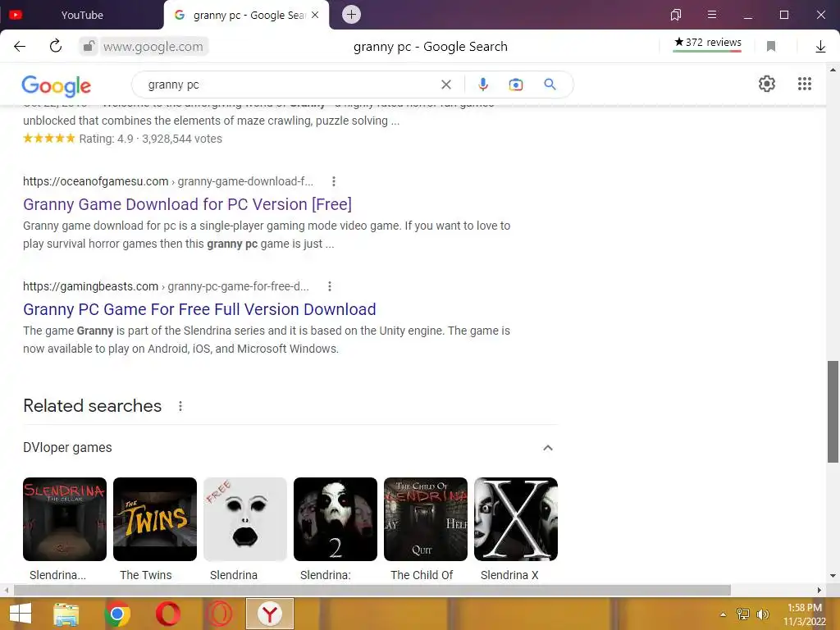
Task: Open Related searches options menu
Action: [x=180, y=406]
